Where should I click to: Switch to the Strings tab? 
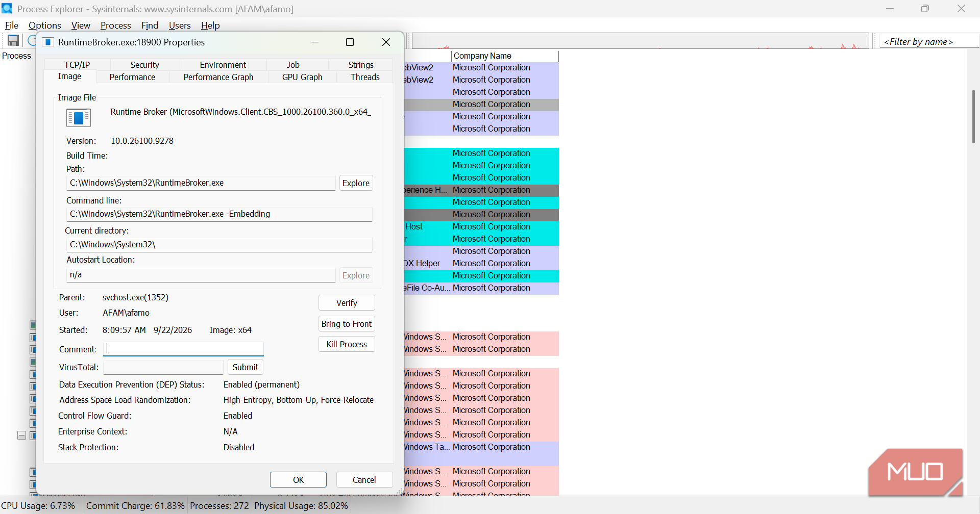click(x=361, y=65)
